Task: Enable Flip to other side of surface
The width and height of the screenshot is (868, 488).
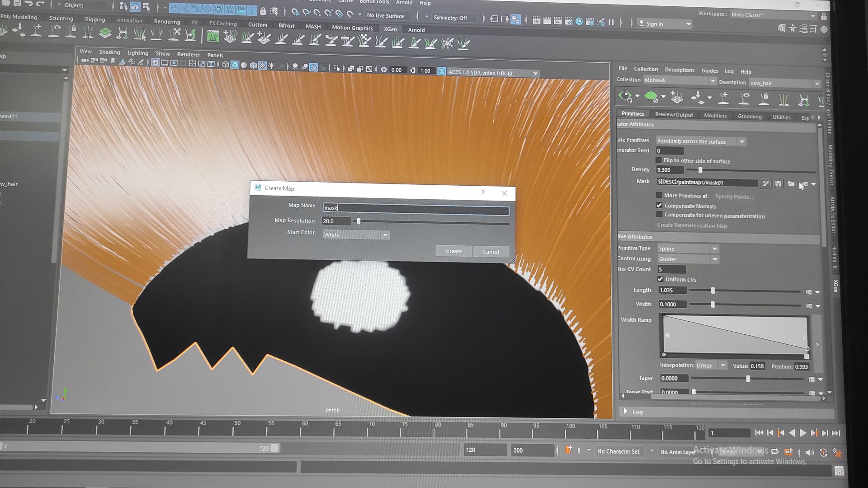Action: (x=659, y=160)
